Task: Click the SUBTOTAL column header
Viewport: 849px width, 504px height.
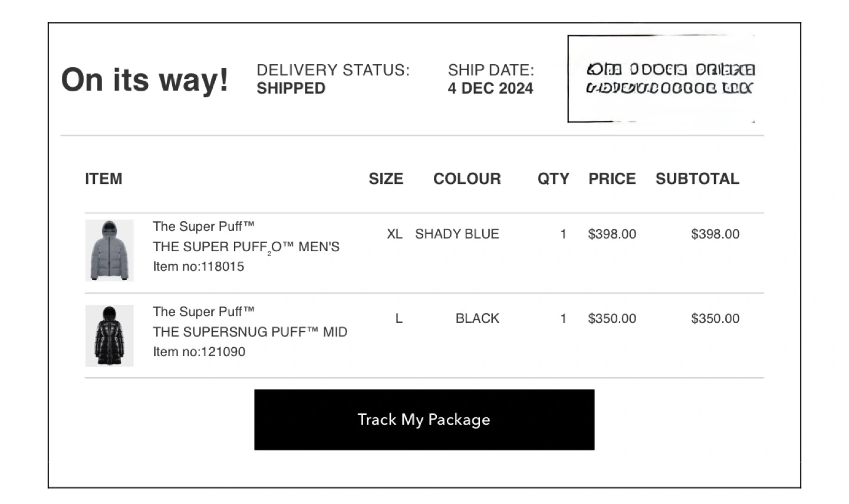Action: (697, 179)
